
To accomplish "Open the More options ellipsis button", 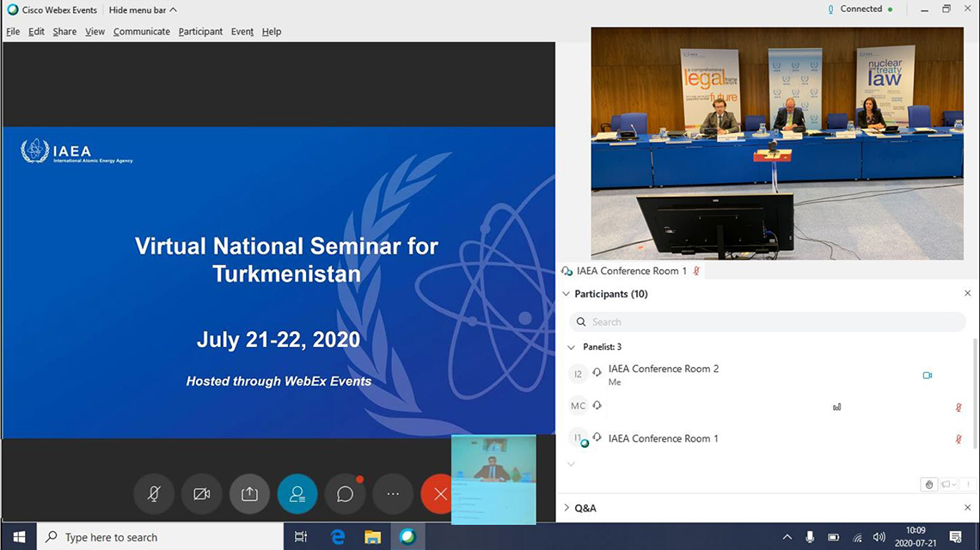I will 393,494.
